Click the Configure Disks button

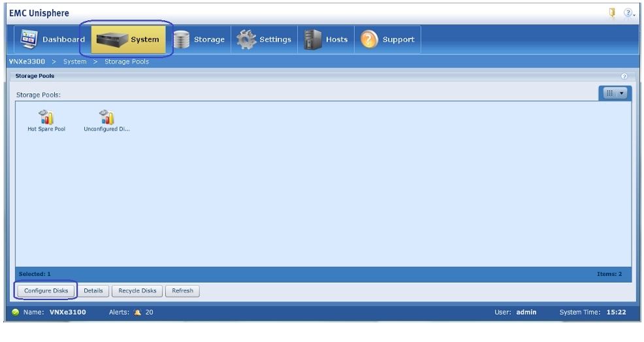[x=46, y=290]
